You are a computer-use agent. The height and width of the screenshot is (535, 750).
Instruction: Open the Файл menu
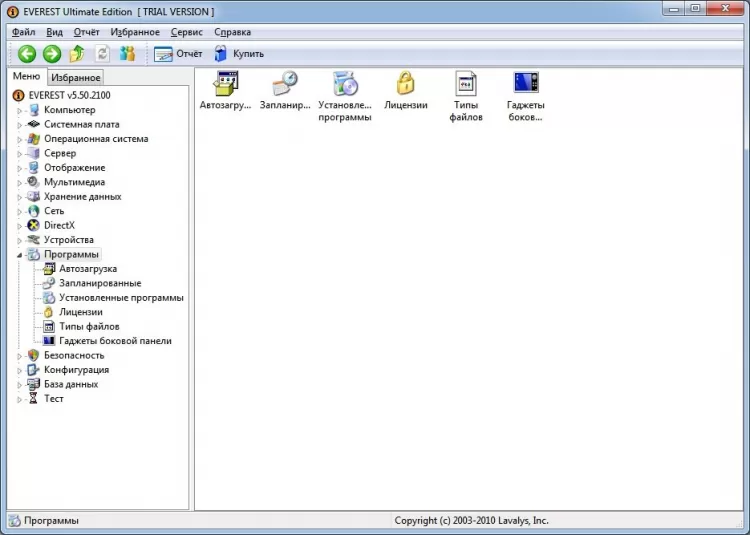pyautogui.click(x=23, y=32)
